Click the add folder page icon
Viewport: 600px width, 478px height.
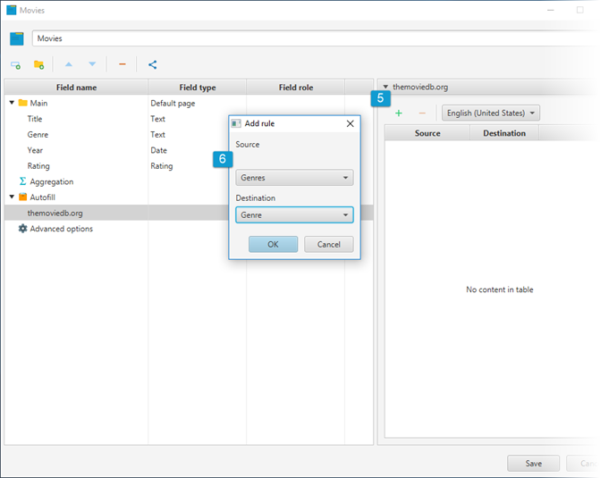pyautogui.click(x=39, y=65)
